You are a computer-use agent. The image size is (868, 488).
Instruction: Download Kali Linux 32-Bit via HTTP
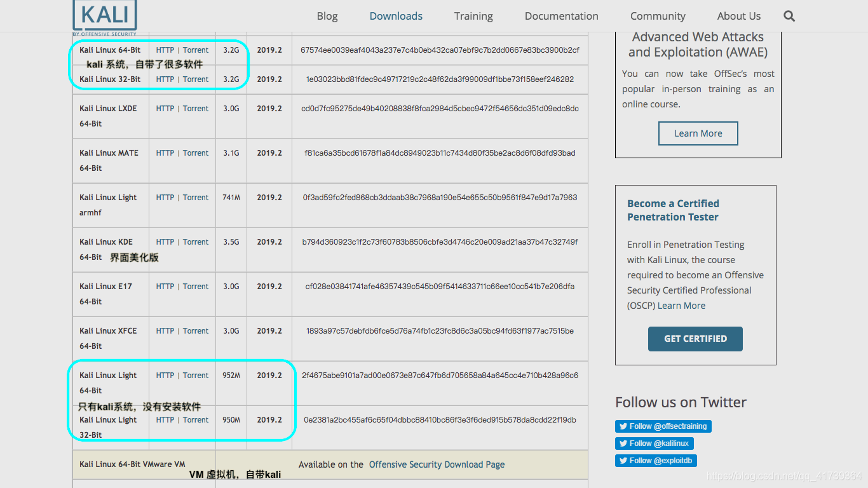[165, 79]
